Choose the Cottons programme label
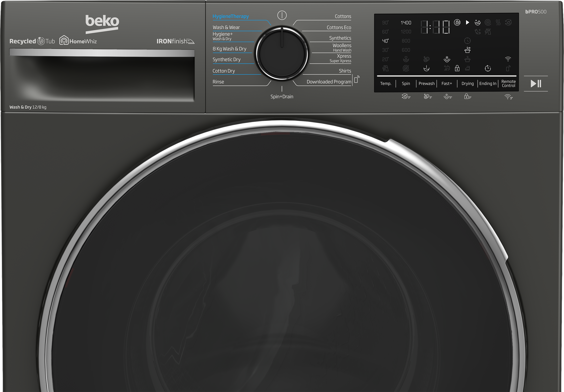 (x=343, y=16)
